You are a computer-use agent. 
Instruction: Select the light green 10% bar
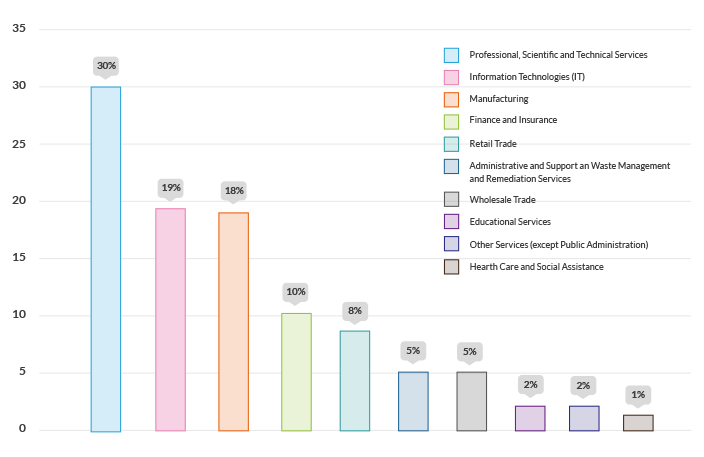(296, 372)
